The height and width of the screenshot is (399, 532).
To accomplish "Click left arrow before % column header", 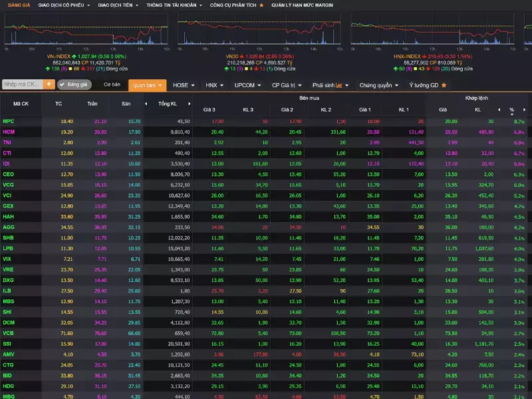I will pos(499,110).
